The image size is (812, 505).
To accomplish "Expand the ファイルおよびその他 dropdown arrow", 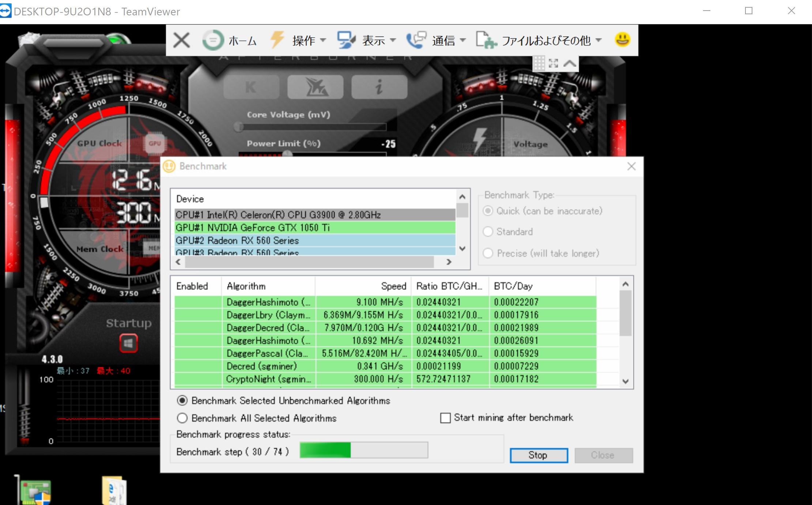I will coord(598,40).
